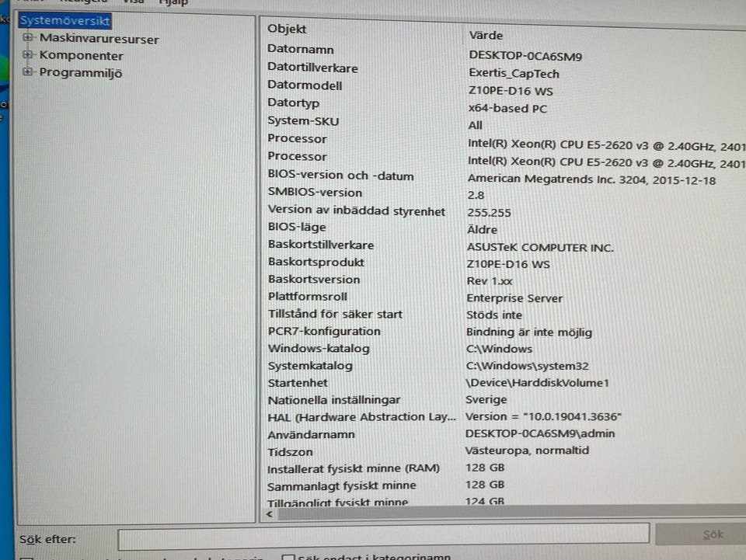This screenshot has width=746, height=560.
Task: Select the value Exertis_CapTech
Action: click(x=514, y=73)
